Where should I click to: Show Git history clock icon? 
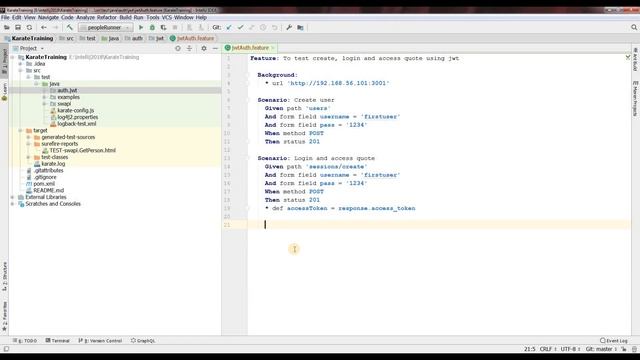click(263, 27)
